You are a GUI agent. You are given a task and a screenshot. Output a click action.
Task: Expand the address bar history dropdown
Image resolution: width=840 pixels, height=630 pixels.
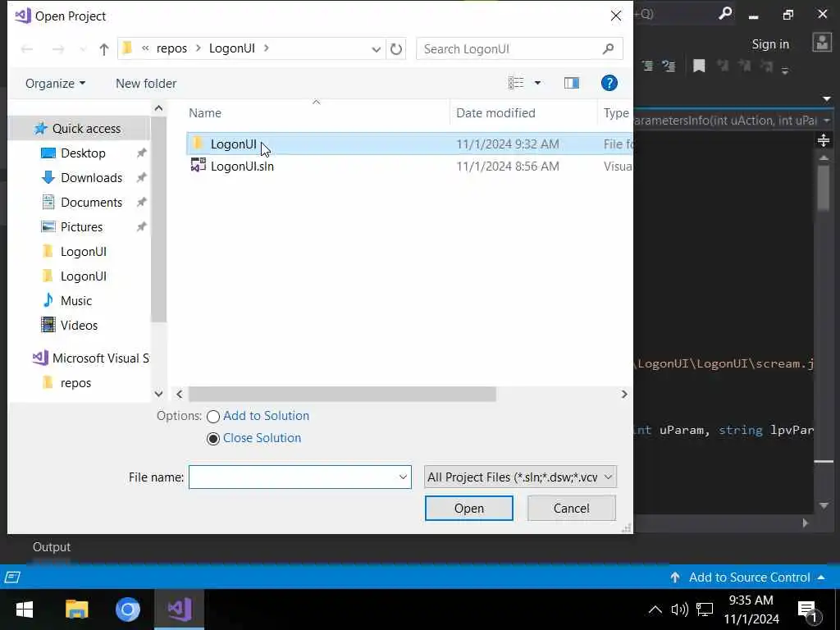pos(376,49)
